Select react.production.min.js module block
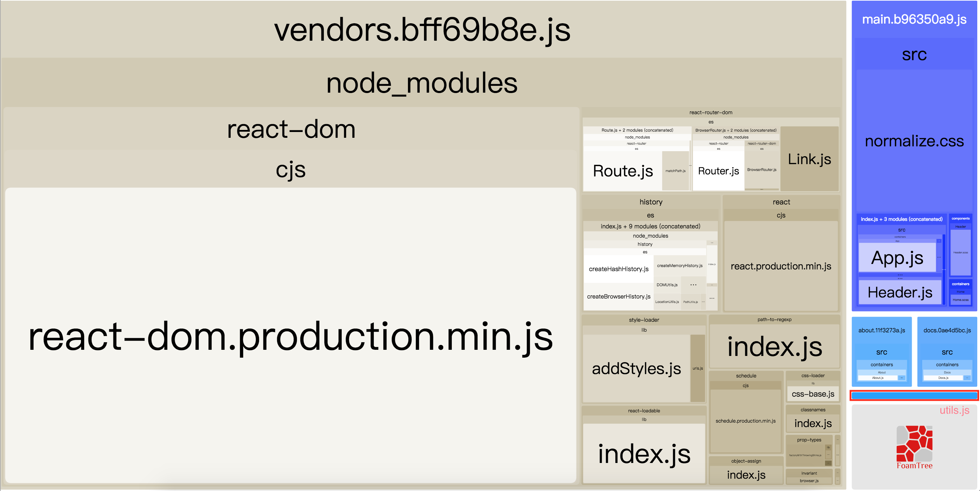 click(781, 266)
